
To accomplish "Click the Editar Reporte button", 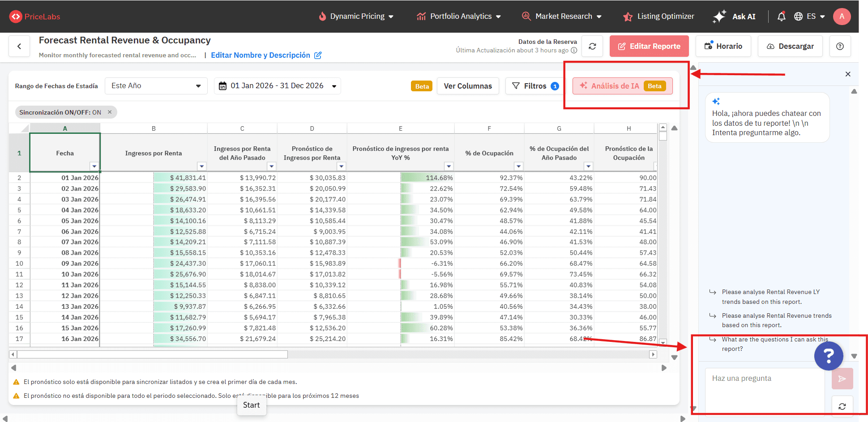I will point(649,46).
